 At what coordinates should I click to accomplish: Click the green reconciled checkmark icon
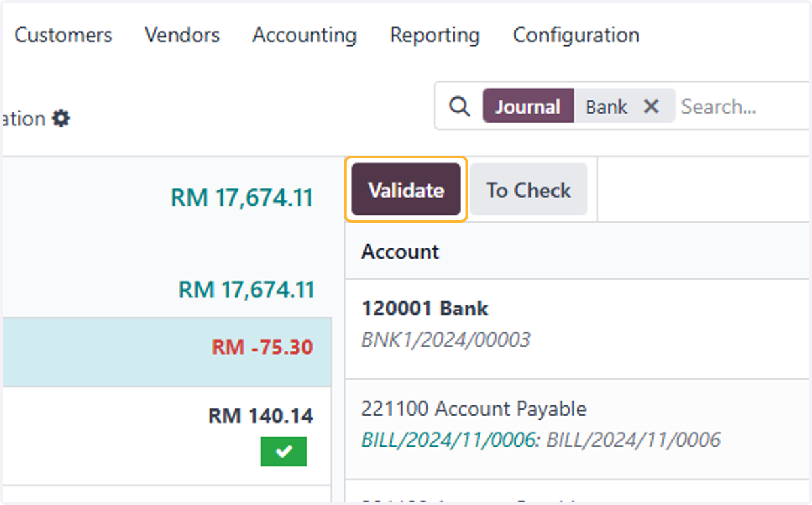[284, 452]
